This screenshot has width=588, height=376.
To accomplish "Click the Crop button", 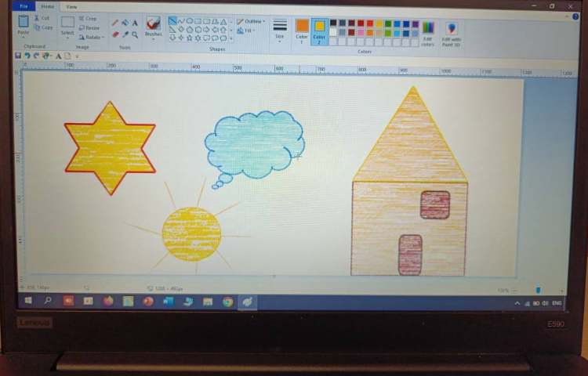I will click(88, 18).
